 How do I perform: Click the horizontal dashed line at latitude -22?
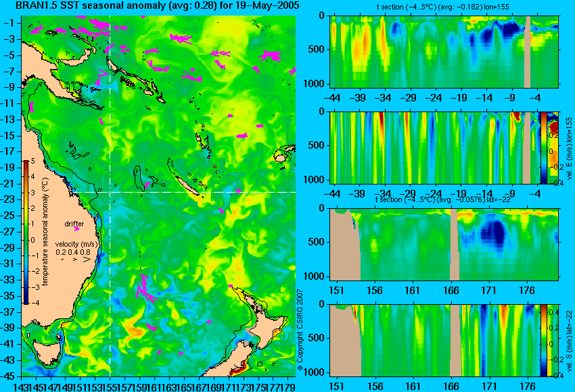185,192
